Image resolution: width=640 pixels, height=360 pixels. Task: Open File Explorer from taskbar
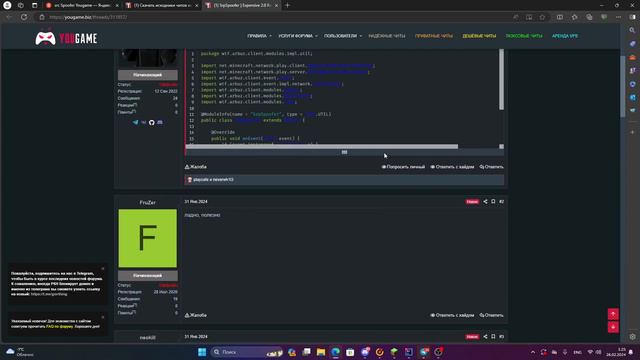321,352
